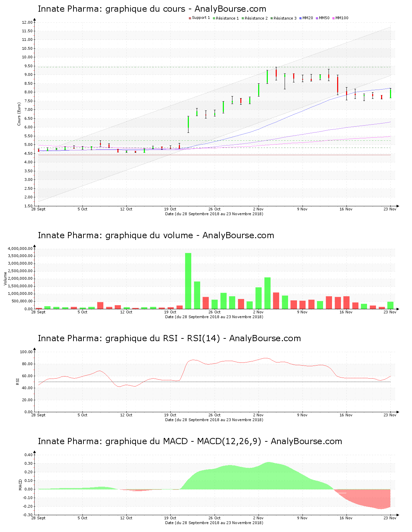Image resolution: width=412 pixels, height=532 pixels.
Task: Click the 100.00 label on RSI axis
Action: pyautogui.click(x=26, y=352)
